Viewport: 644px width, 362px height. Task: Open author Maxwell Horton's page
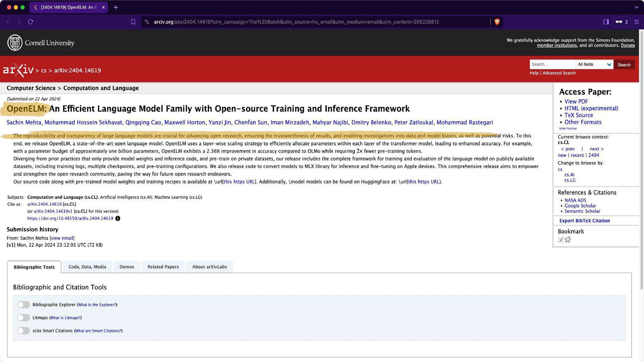pyautogui.click(x=184, y=123)
